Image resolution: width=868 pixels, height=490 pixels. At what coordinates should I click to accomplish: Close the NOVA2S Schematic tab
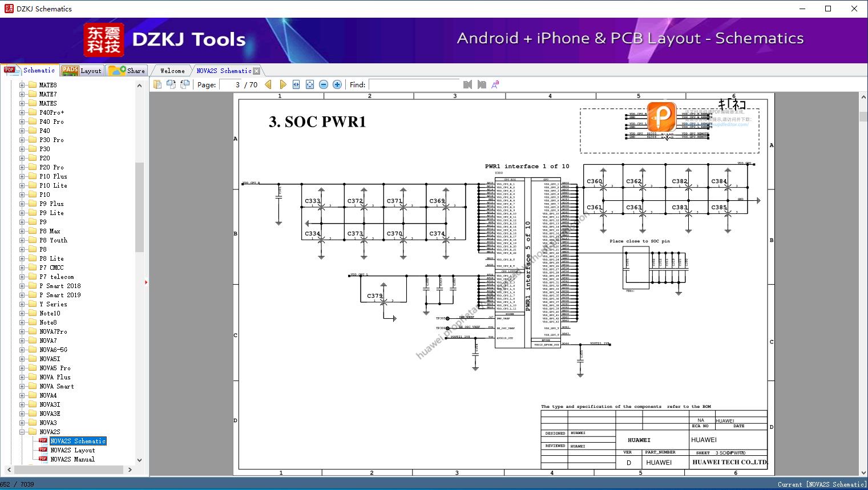(257, 71)
